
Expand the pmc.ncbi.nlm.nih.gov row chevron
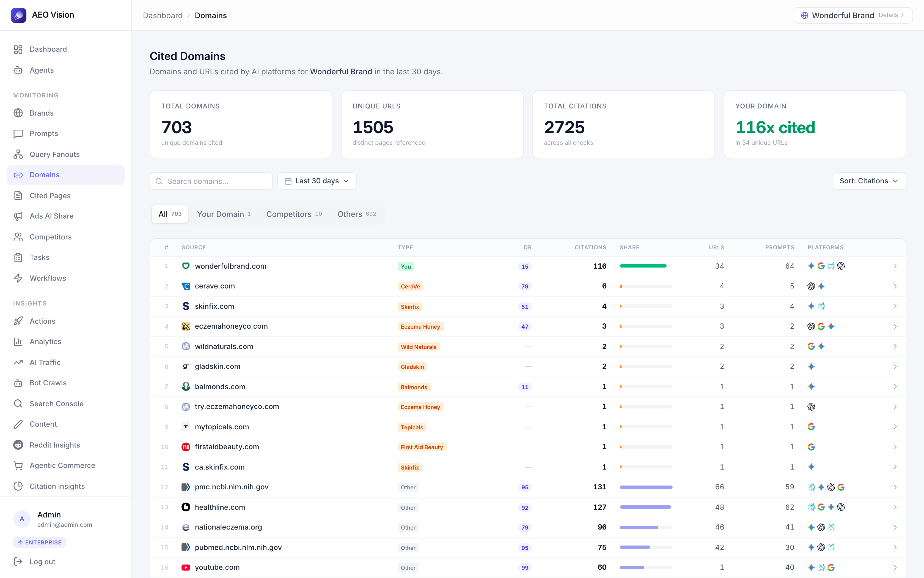(x=895, y=487)
